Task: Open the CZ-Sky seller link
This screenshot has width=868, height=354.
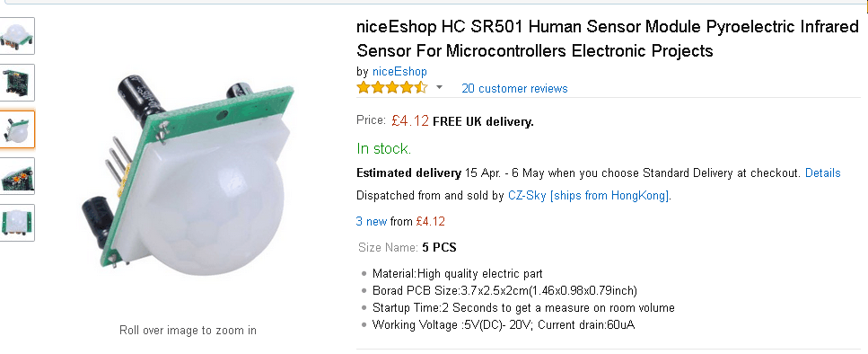Action: coord(589,196)
